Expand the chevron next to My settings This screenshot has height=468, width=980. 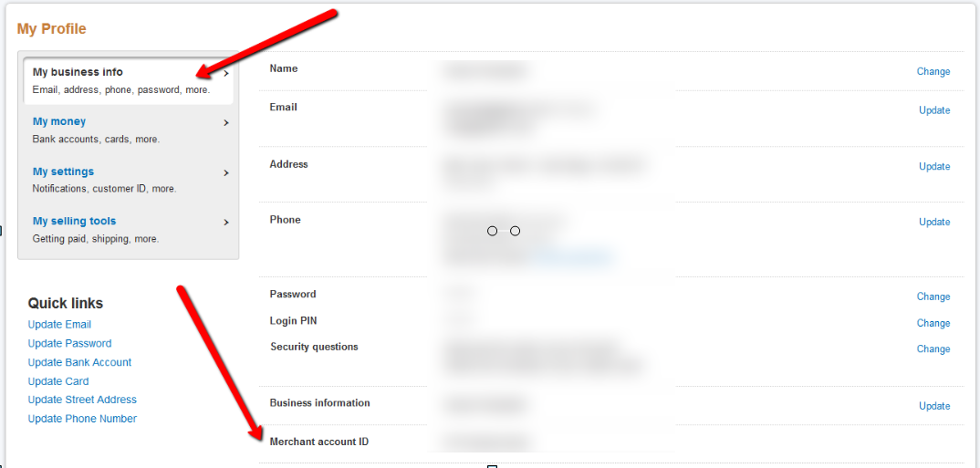pos(226,173)
